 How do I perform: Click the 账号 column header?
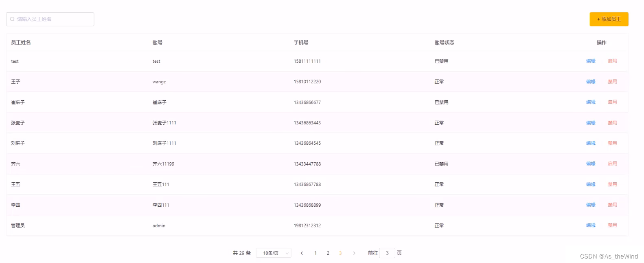click(158, 42)
